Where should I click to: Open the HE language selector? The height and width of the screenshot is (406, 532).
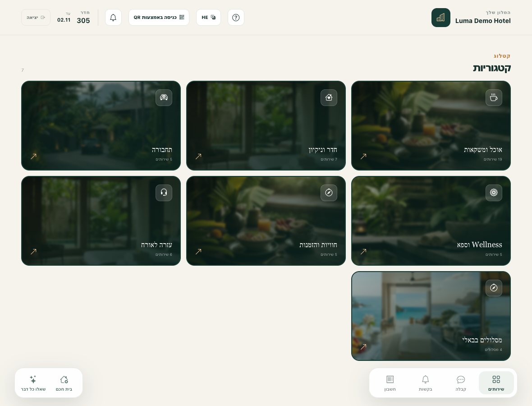208,17
